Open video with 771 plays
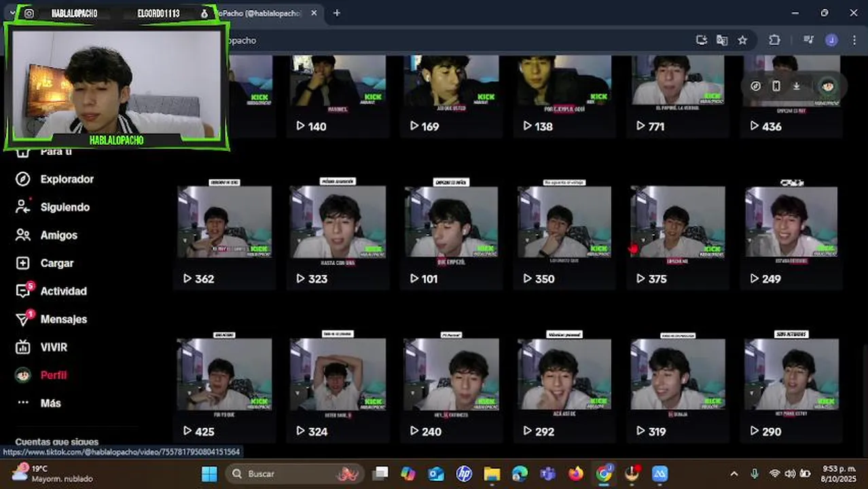The image size is (868, 489). [x=679, y=96]
